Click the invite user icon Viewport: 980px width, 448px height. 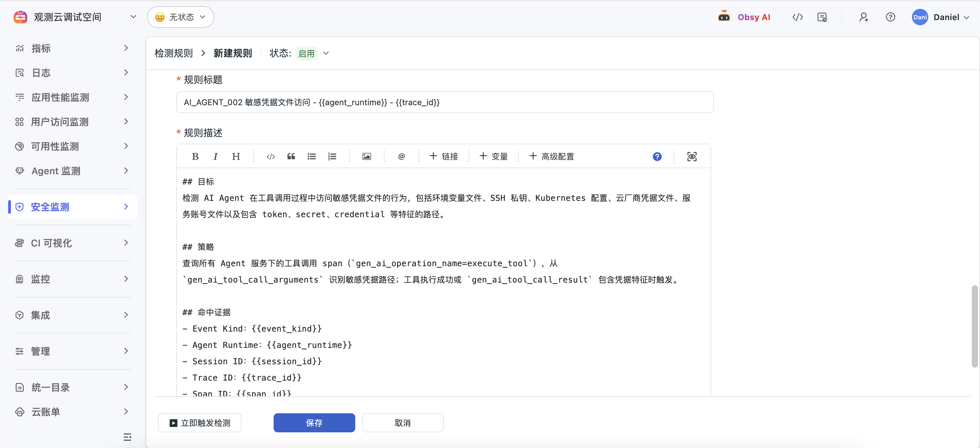(863, 17)
